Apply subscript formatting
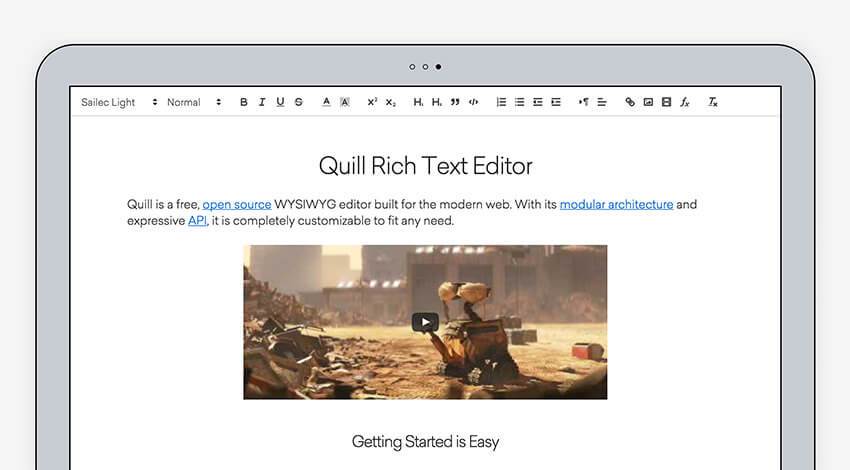 click(x=390, y=102)
